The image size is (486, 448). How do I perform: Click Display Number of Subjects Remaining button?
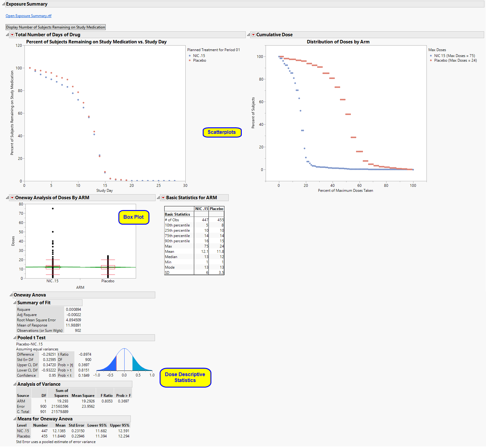56,27
